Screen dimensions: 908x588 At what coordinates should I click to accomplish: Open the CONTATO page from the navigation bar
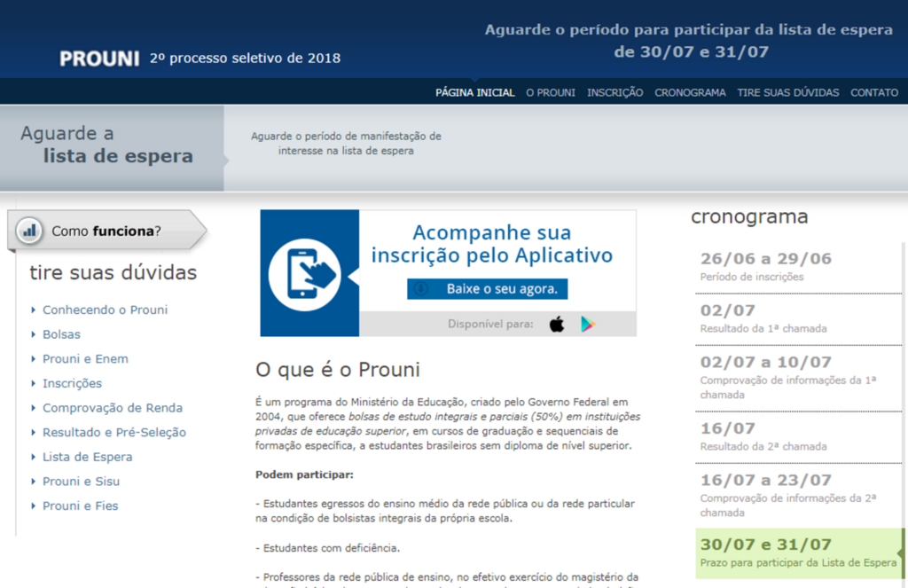pyautogui.click(x=874, y=92)
